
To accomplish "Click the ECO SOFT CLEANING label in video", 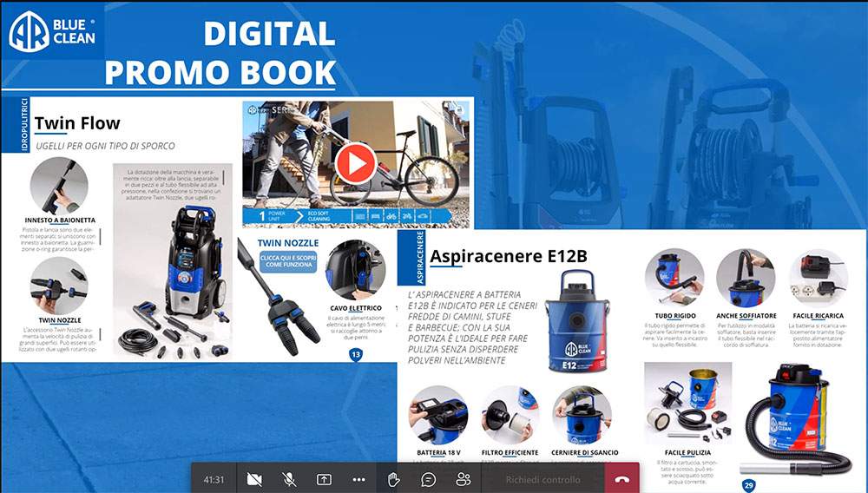I will click(319, 216).
